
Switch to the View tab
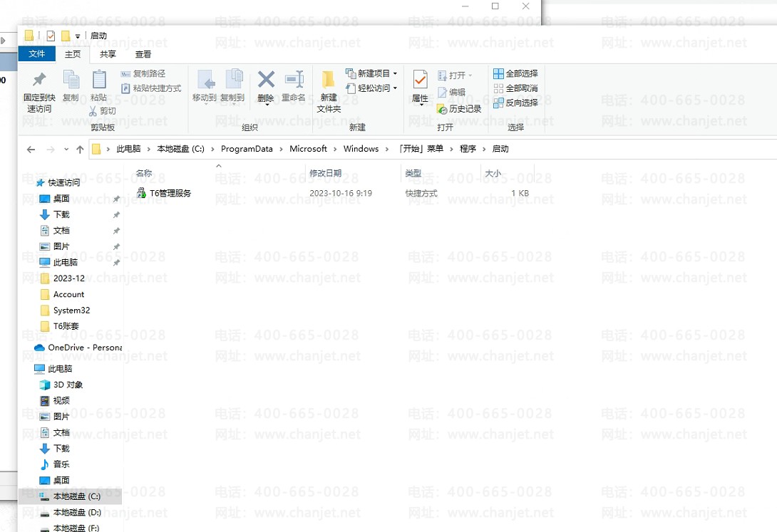143,54
